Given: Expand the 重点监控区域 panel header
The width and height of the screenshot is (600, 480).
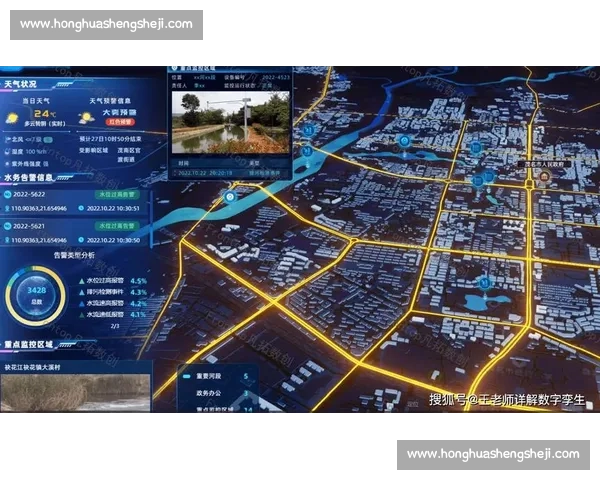Looking at the screenshot, I should click(x=30, y=345).
